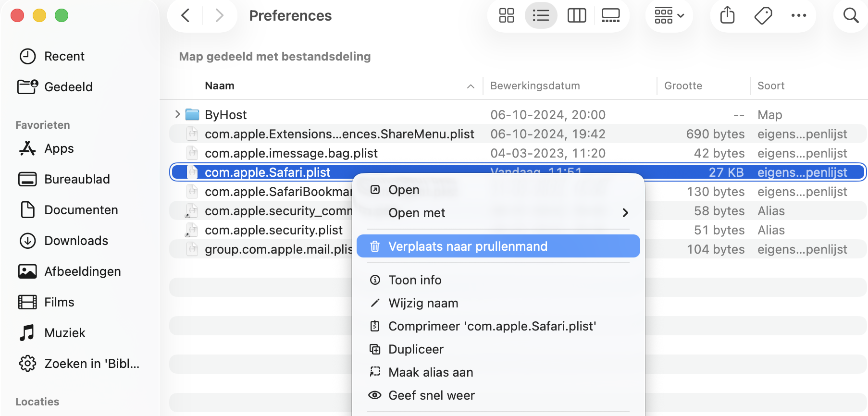Switch to column view
This screenshot has width=868, height=416.
coord(576,15)
